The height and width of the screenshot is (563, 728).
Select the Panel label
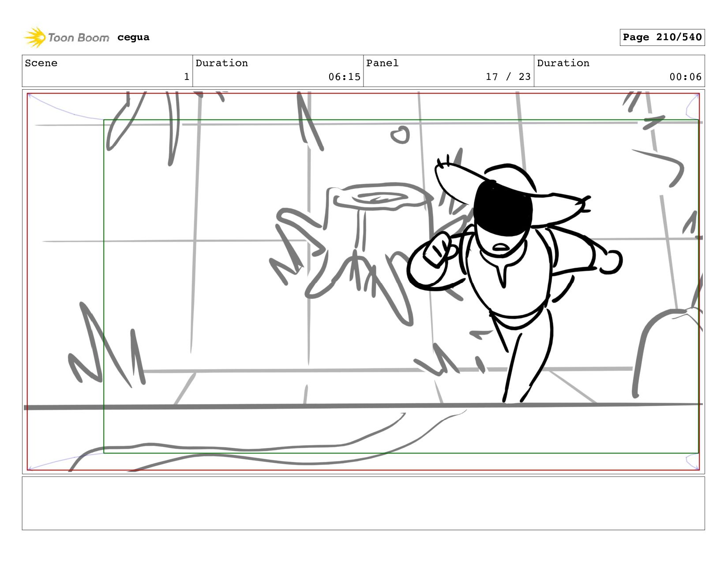383,63
